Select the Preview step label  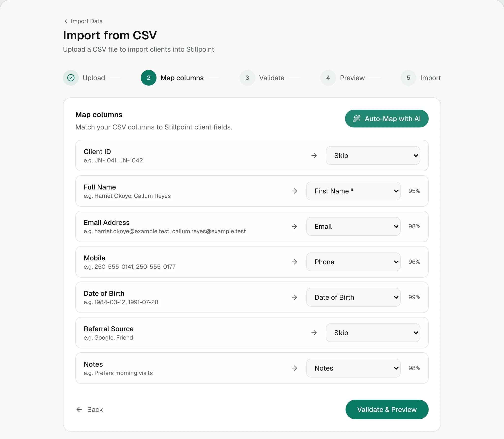tap(352, 78)
